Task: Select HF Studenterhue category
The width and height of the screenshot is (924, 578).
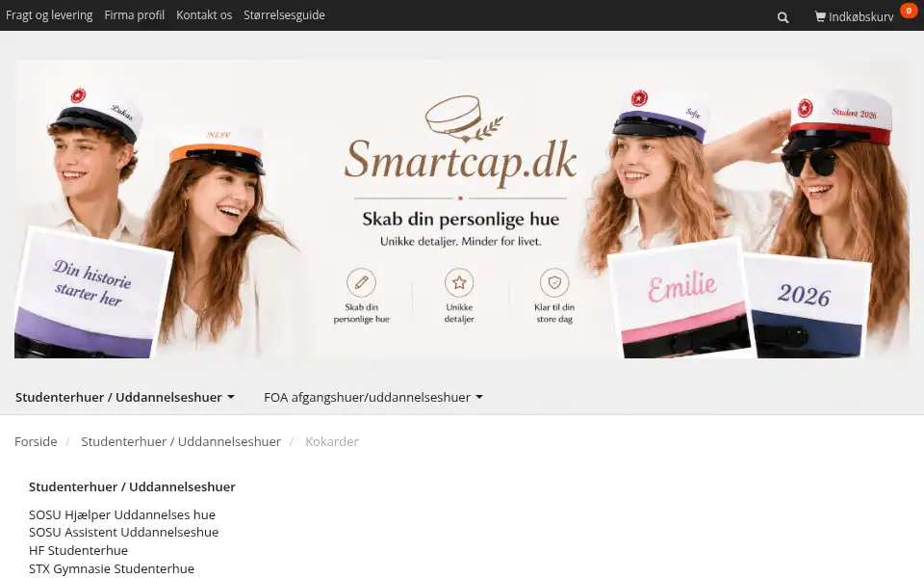Action: 78,550
